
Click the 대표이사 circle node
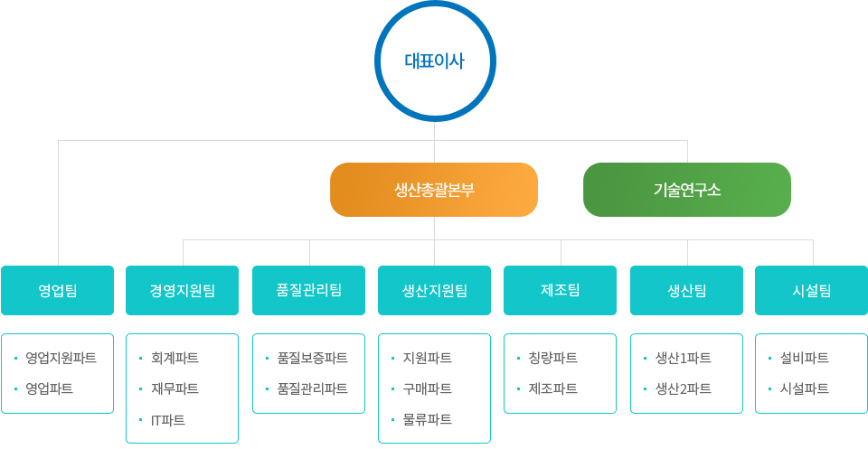coord(435,61)
